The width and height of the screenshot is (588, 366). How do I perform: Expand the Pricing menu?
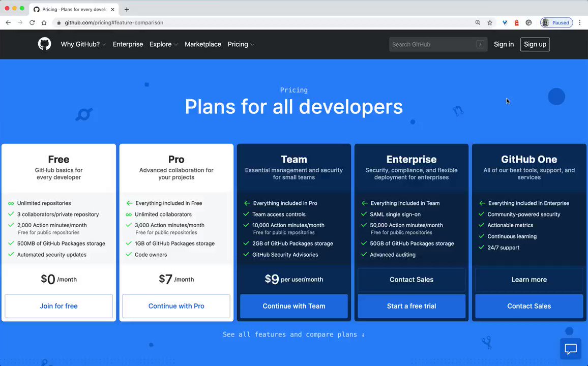[x=241, y=44]
